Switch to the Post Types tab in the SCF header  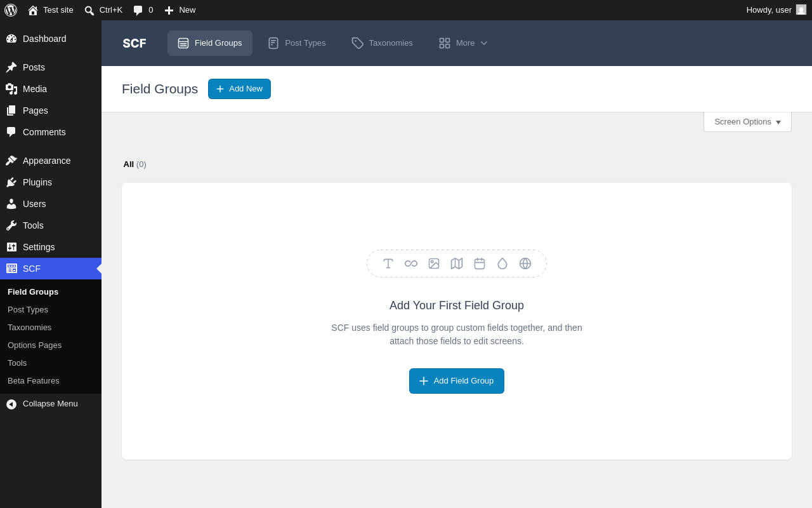pos(297,43)
